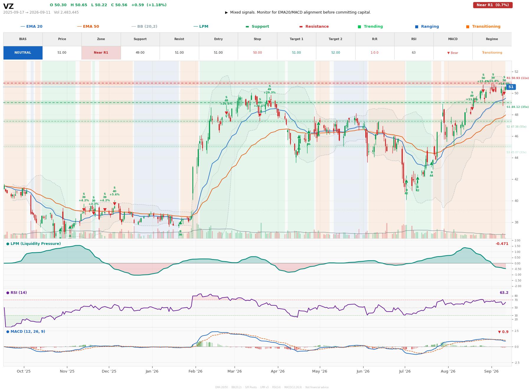Click the Oct '25 date axis label
The width and height of the screenshot is (532, 392).
pos(24,371)
